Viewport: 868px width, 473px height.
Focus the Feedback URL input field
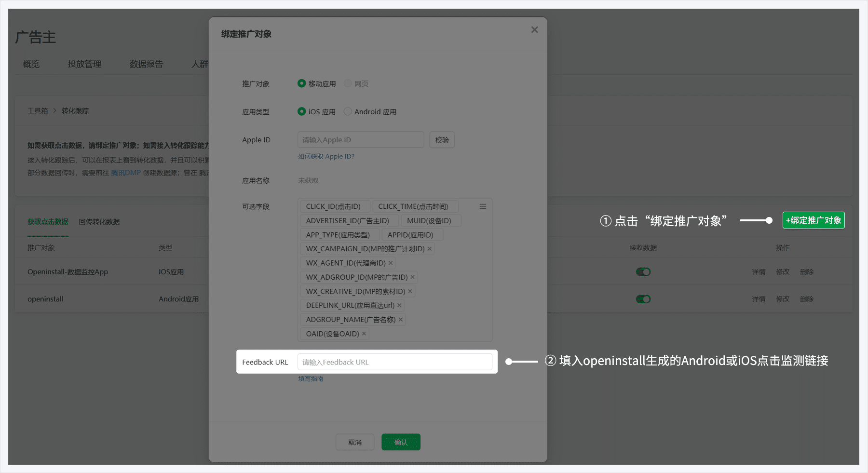pos(394,362)
